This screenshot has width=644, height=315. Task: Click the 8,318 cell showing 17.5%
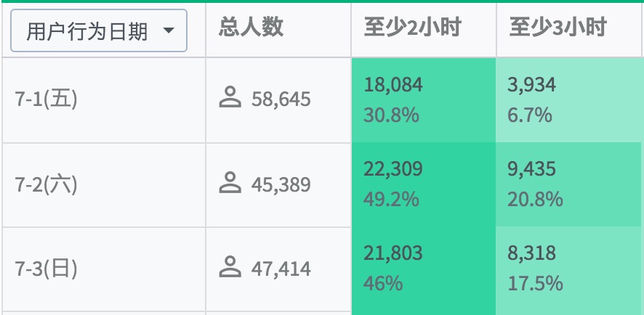(568, 269)
